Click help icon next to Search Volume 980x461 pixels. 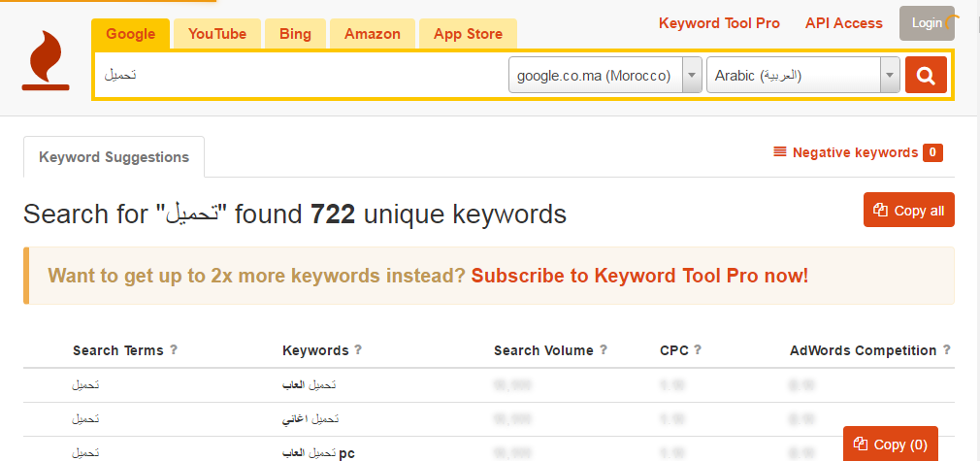(x=604, y=350)
